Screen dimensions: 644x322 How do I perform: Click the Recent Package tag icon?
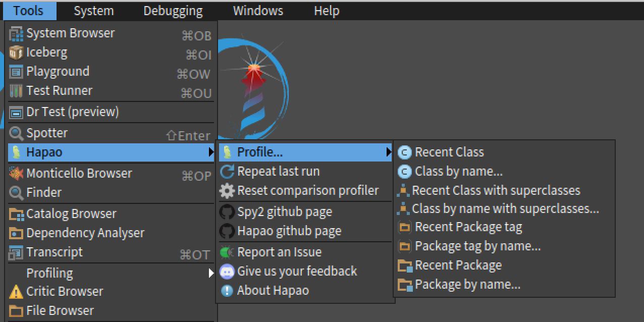(x=405, y=228)
